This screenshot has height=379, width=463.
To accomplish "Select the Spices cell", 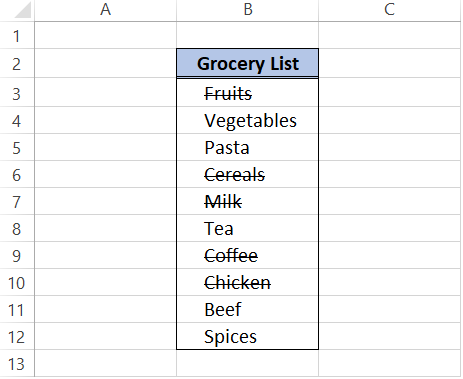I will pos(247,336).
